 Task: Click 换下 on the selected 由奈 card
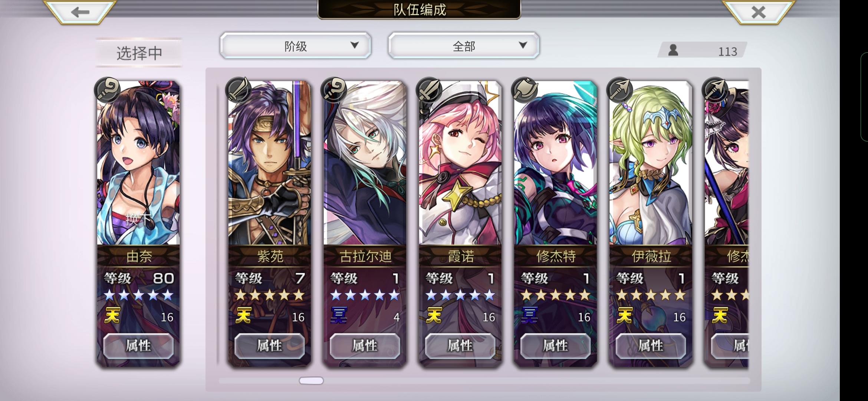[138, 219]
